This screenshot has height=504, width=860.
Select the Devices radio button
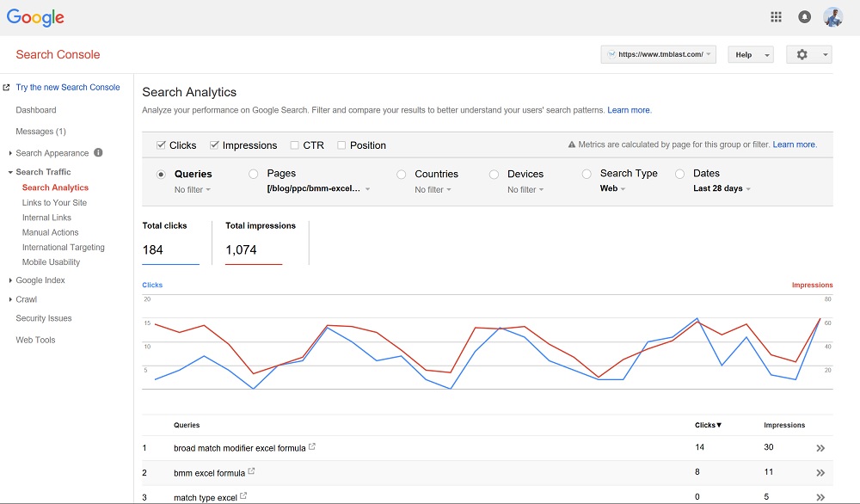click(x=494, y=175)
